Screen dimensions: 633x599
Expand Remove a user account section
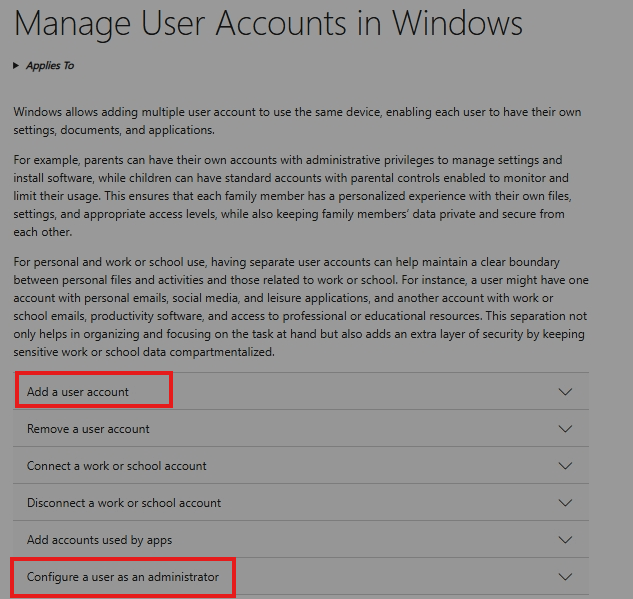[x=301, y=429]
